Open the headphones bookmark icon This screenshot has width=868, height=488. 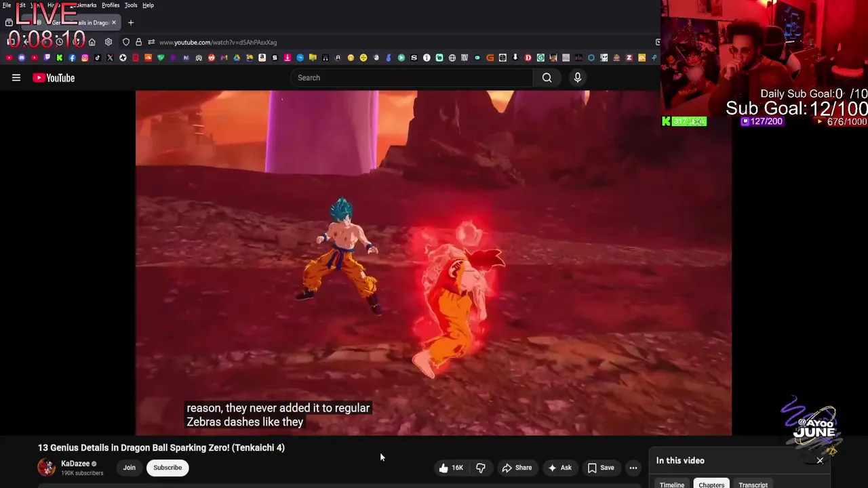(325, 58)
